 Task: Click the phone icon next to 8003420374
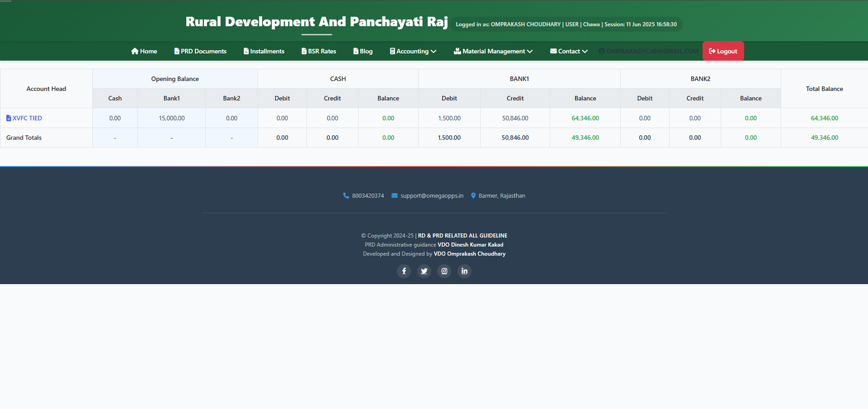(x=345, y=195)
